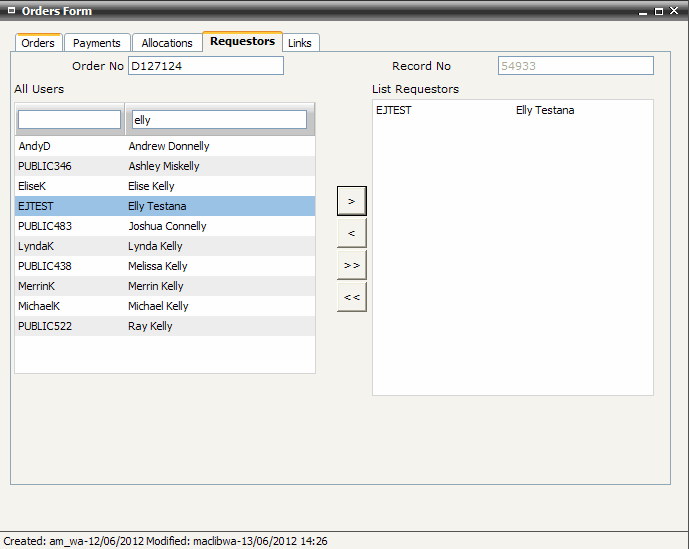
Task: Switch to the Orders tab
Action: point(38,43)
